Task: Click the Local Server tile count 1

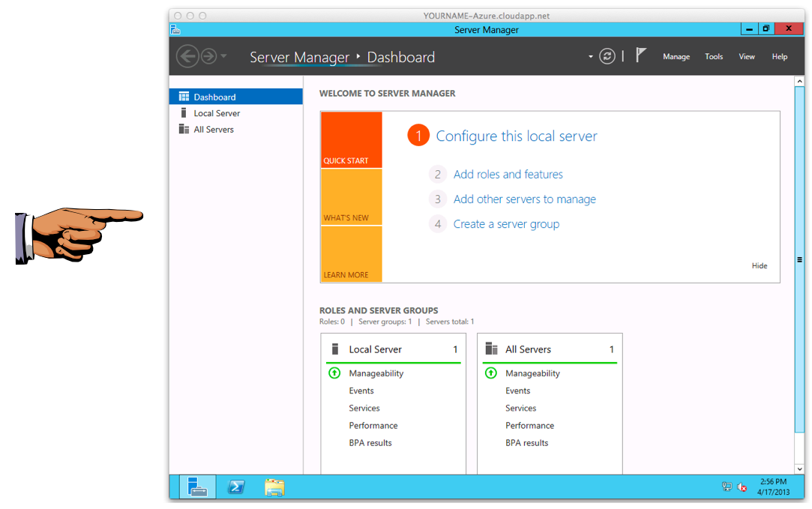Action: [x=455, y=349]
